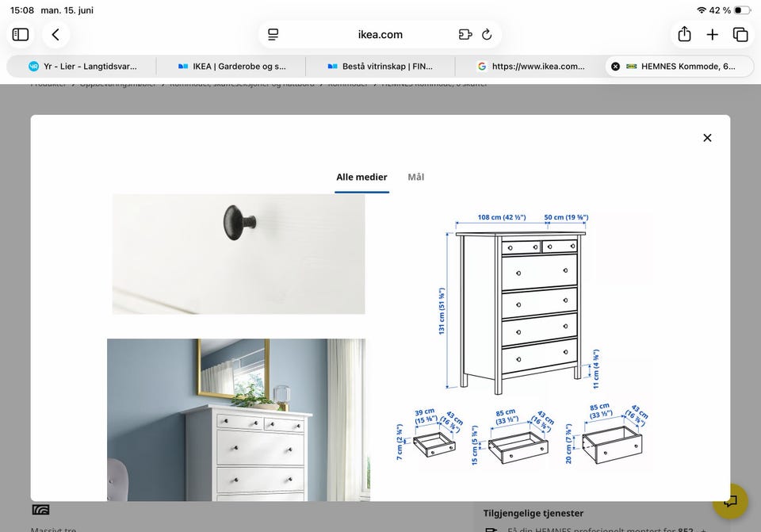The height and width of the screenshot is (532, 761).
Task: Go back to previous page
Action: click(x=55, y=34)
